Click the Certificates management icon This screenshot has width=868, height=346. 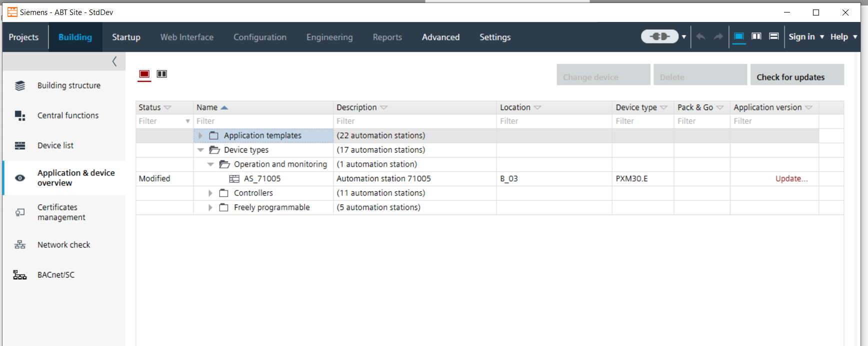coord(20,212)
